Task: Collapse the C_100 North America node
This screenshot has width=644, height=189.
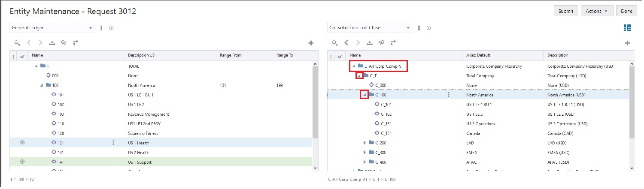Action: click(365, 95)
